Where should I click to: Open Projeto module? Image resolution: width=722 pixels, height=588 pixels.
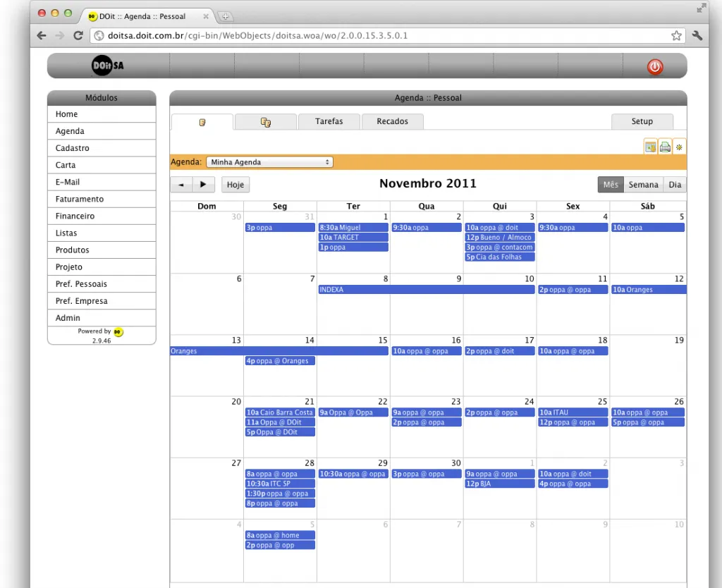click(102, 267)
